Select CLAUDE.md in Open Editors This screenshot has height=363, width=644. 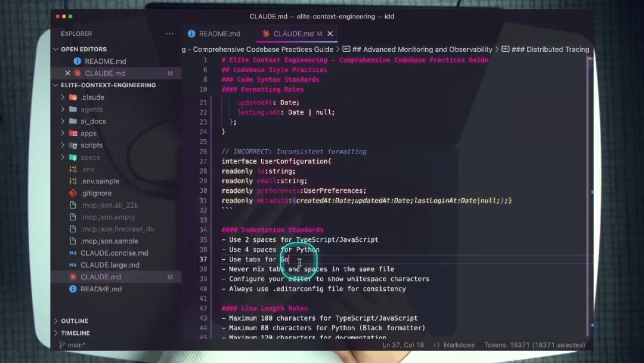click(105, 73)
